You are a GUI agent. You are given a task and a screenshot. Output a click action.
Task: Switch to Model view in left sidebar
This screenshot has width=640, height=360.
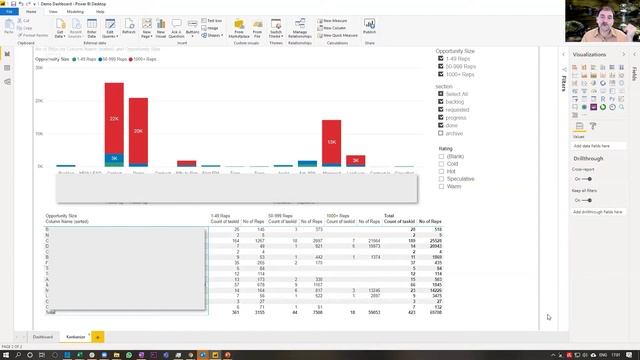[7, 82]
